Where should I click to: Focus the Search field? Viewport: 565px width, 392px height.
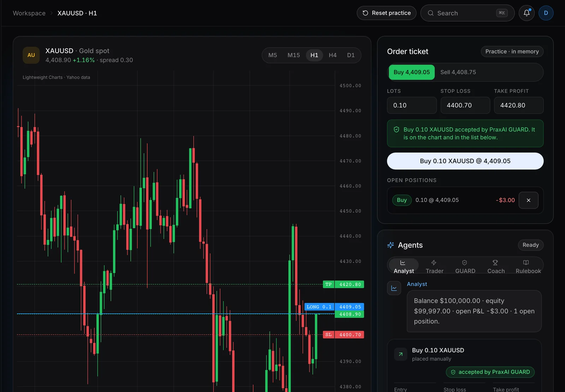(467, 13)
